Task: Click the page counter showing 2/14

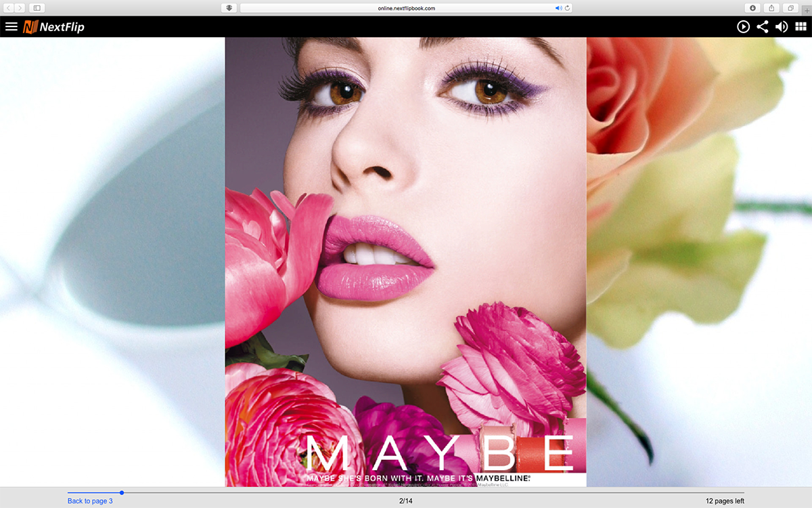Action: tap(405, 501)
